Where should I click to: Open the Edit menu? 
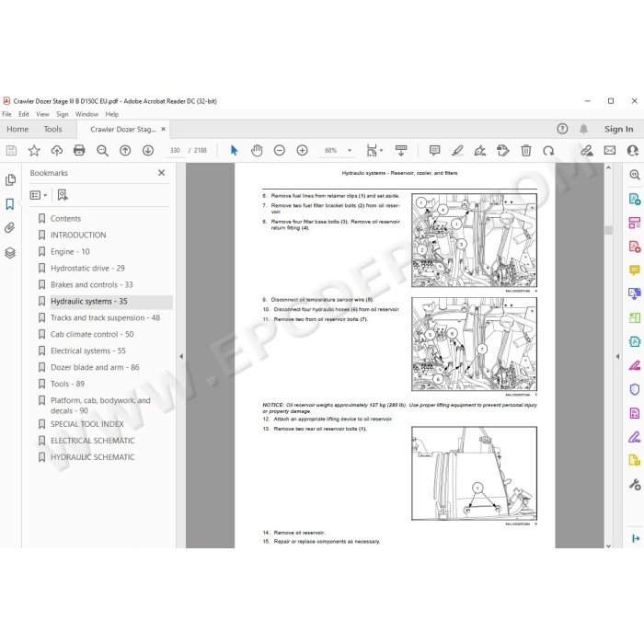coord(24,114)
